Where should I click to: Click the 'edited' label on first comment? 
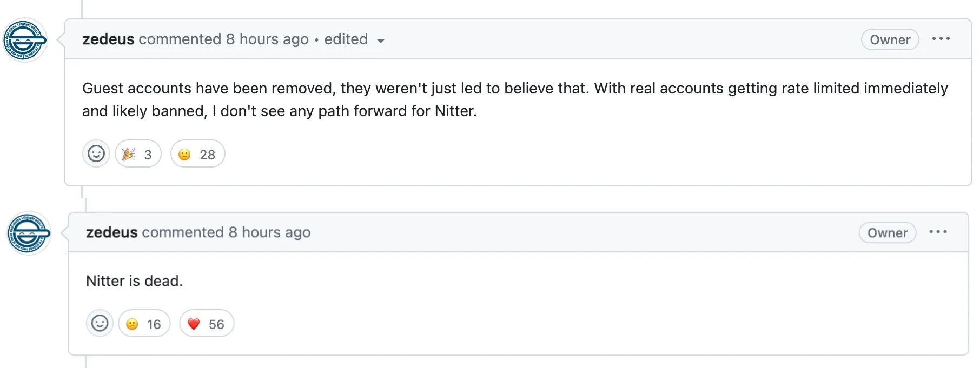click(x=346, y=39)
